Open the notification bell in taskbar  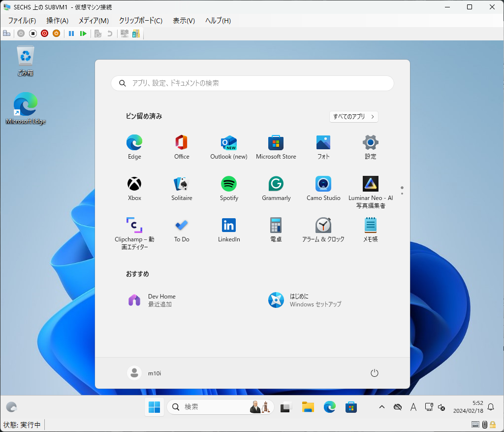(491, 407)
